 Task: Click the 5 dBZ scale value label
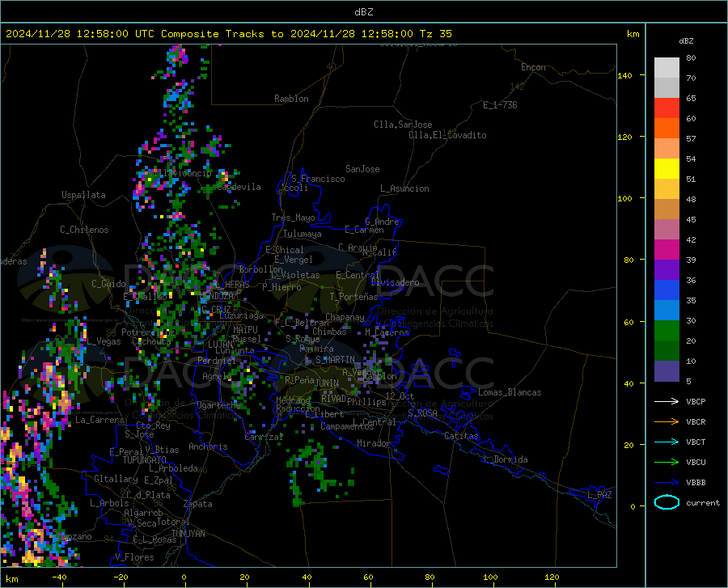(688, 382)
